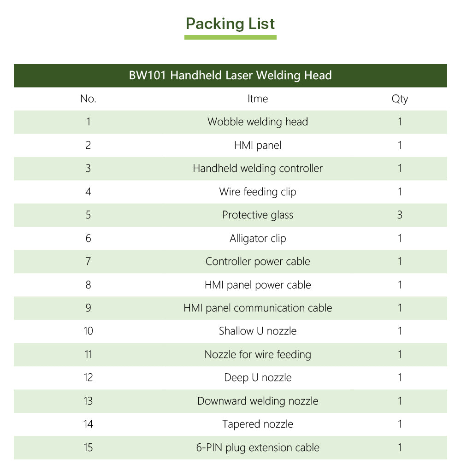Click Controller power cable item
Viewport: 461px width, 476px height.
[x=258, y=261]
